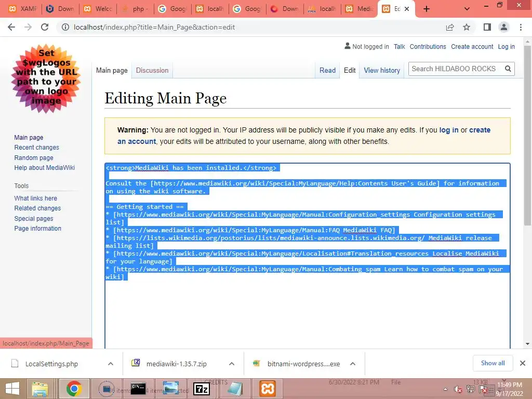Bookmark this page with the star icon
The width and height of the screenshot is (532, 399).
[467, 27]
